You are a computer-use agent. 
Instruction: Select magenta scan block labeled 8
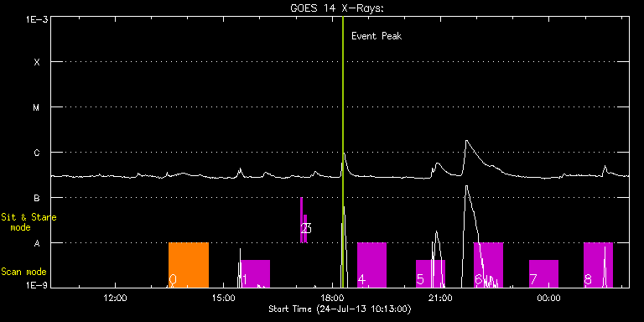(598, 265)
